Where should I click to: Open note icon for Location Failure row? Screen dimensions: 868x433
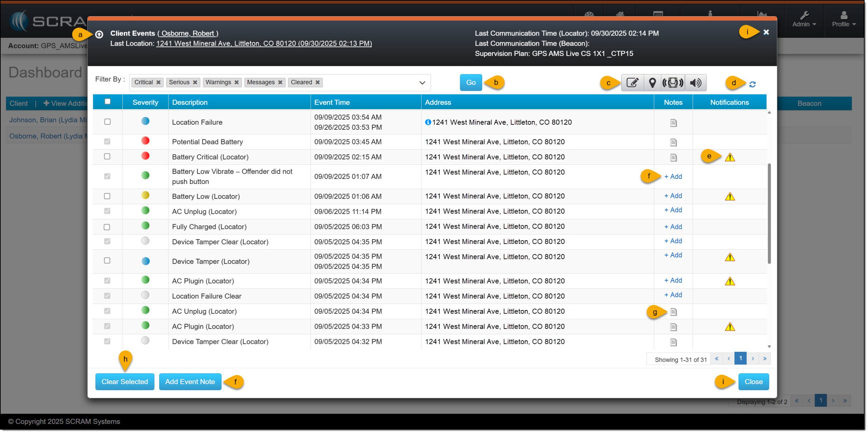(x=673, y=123)
